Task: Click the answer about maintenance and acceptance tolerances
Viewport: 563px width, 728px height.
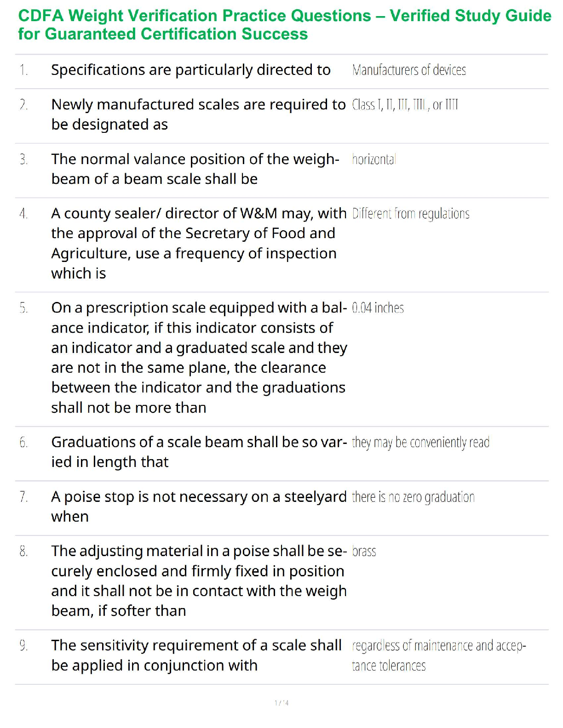Action: (438, 655)
